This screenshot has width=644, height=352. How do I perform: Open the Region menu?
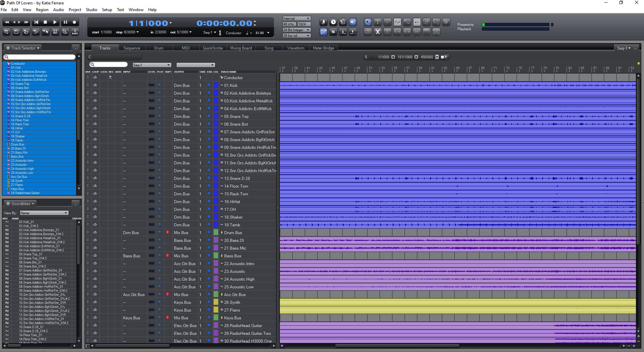pyautogui.click(x=42, y=10)
